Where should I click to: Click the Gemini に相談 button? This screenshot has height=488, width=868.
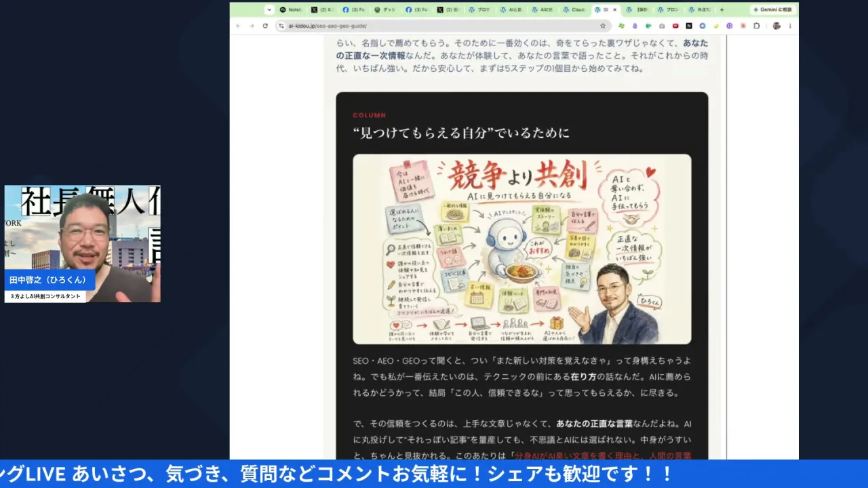pyautogui.click(x=772, y=9)
